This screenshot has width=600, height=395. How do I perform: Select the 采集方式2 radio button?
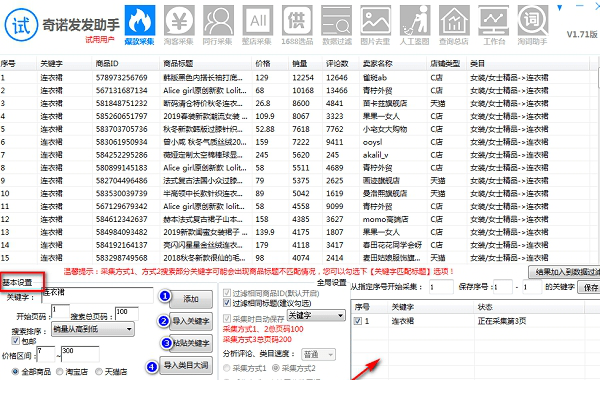coord(276,368)
